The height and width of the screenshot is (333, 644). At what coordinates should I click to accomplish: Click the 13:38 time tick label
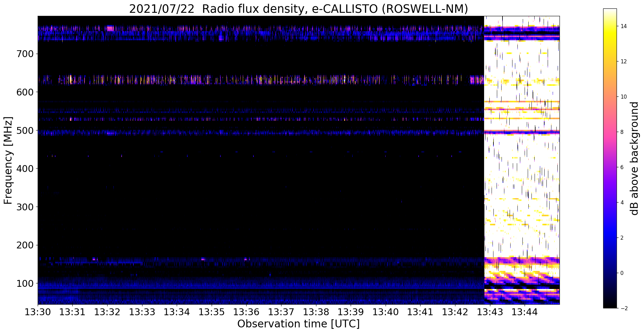pyautogui.click(x=316, y=312)
